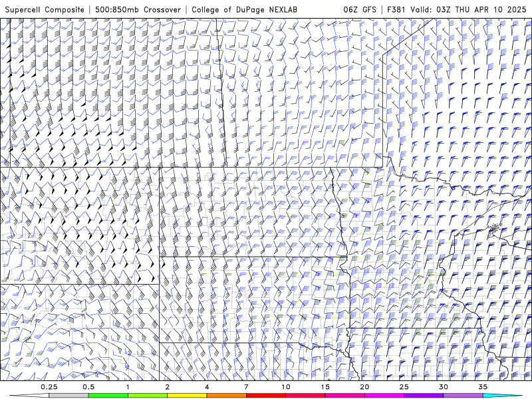This screenshot has width=532, height=399.
Task: Click the "F381" forecast hour label
Action: pyautogui.click(x=396, y=10)
